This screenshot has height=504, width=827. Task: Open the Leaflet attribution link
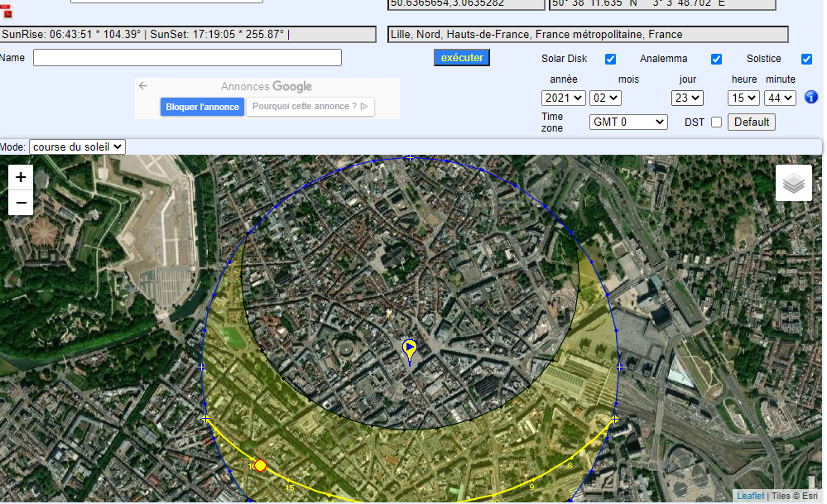pos(750,496)
